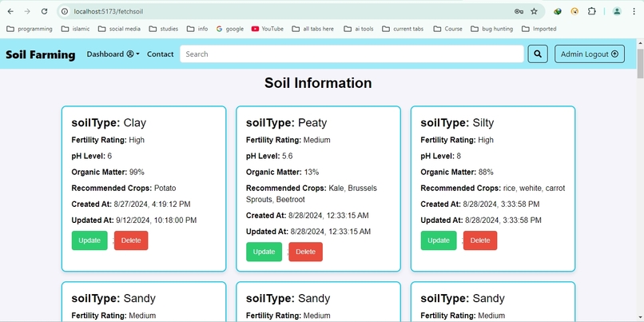
Task: Open the saved passwords key icon
Action: point(519,11)
